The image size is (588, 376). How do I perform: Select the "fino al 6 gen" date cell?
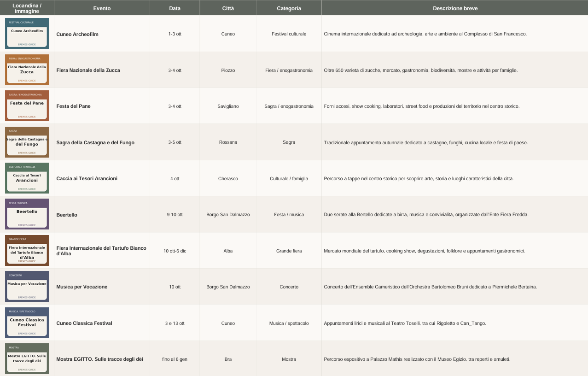(x=175, y=359)
